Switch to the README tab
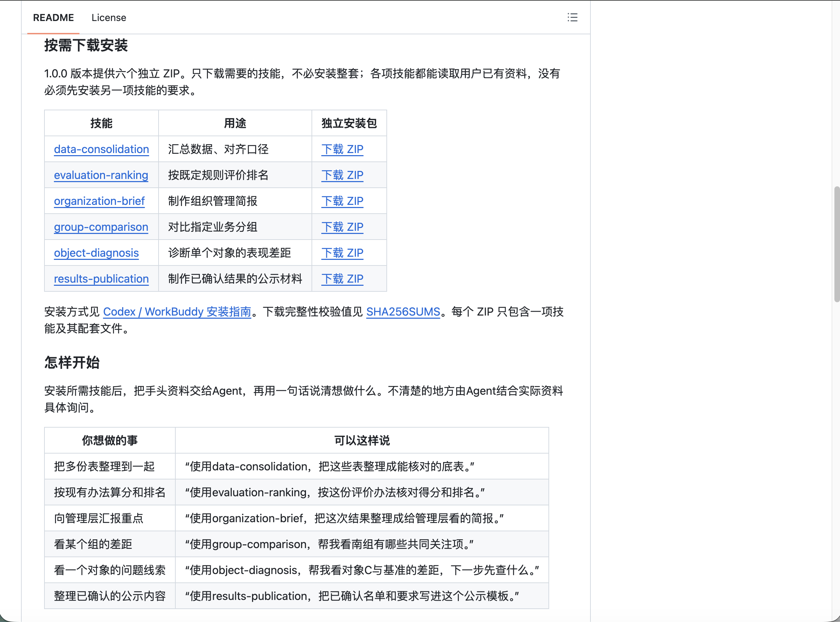The image size is (840, 622). tap(54, 18)
